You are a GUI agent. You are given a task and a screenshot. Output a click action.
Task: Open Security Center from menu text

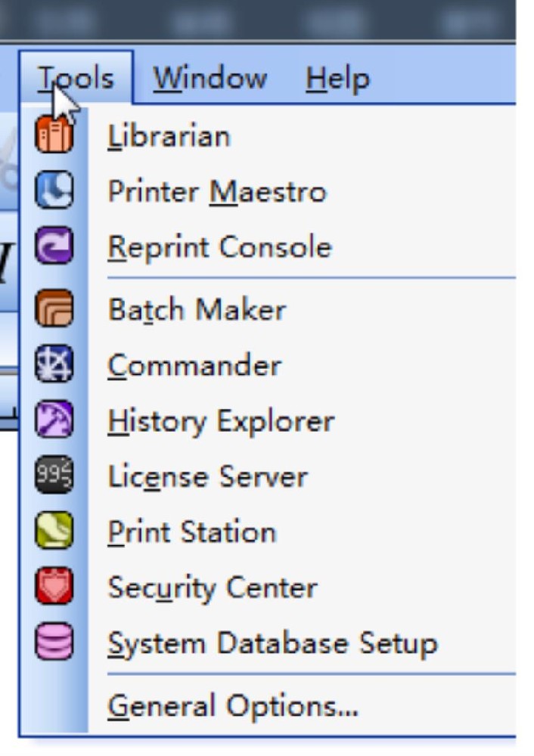(x=213, y=589)
